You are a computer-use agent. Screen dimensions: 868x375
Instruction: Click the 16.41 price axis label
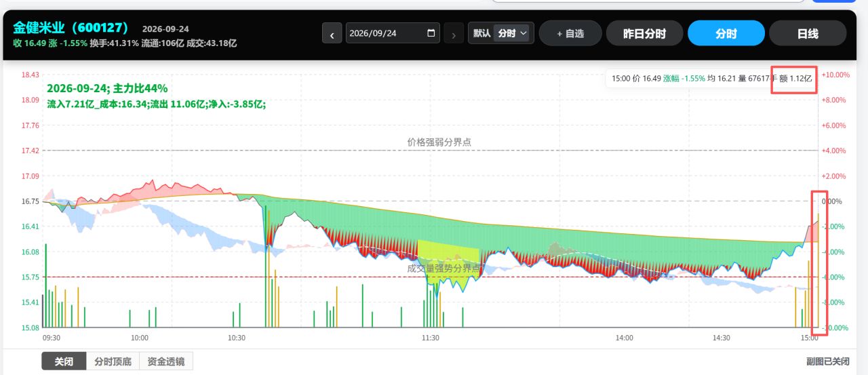click(31, 226)
